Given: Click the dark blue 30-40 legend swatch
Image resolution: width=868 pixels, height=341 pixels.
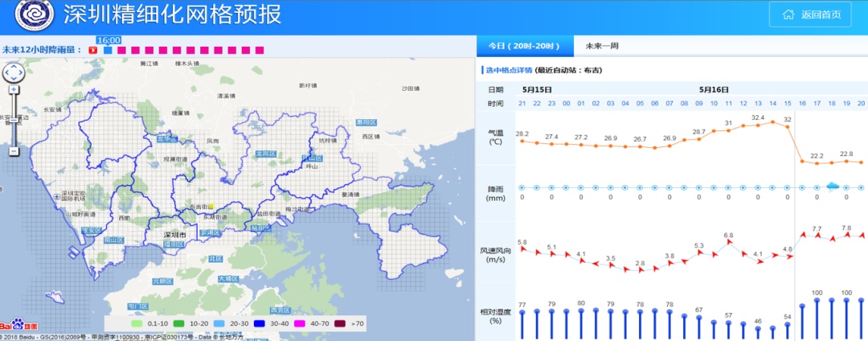Looking at the screenshot, I should click(239, 321).
